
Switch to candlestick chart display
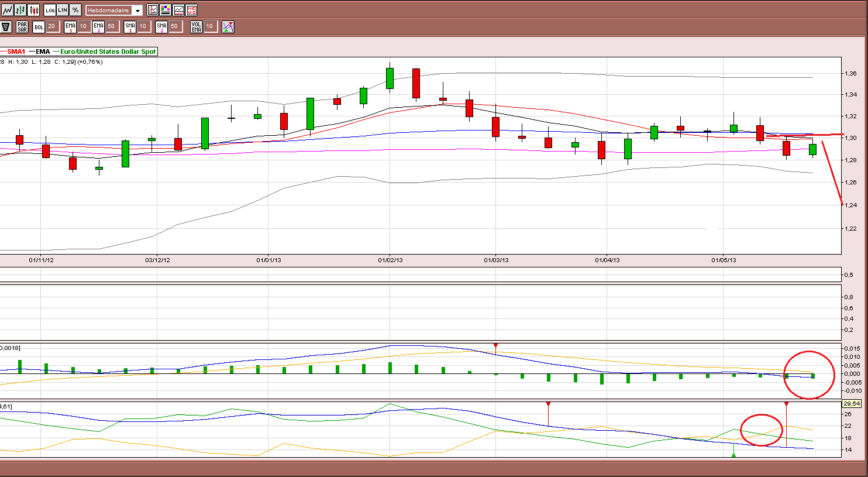tap(34, 10)
